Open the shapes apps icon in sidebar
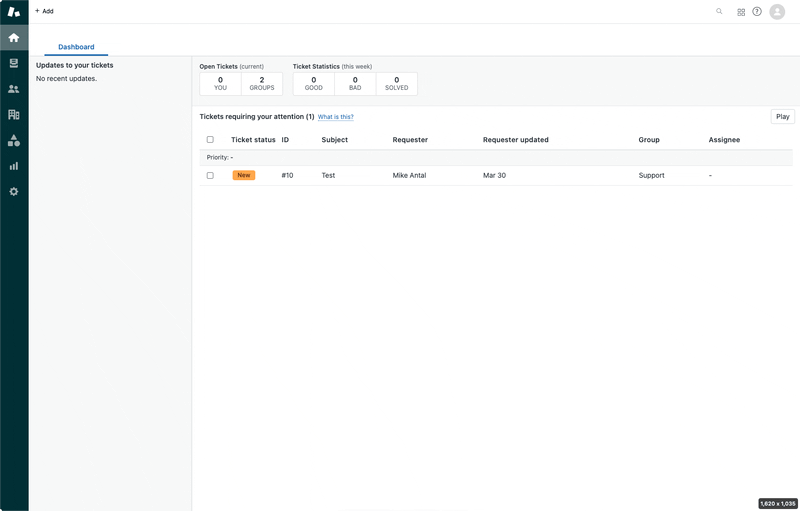The width and height of the screenshot is (800, 511). pos(14,140)
